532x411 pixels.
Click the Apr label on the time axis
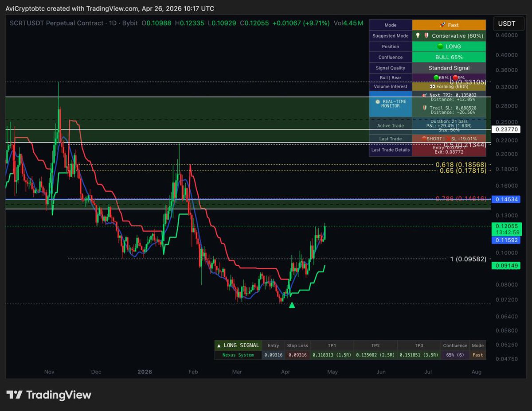(x=285, y=372)
